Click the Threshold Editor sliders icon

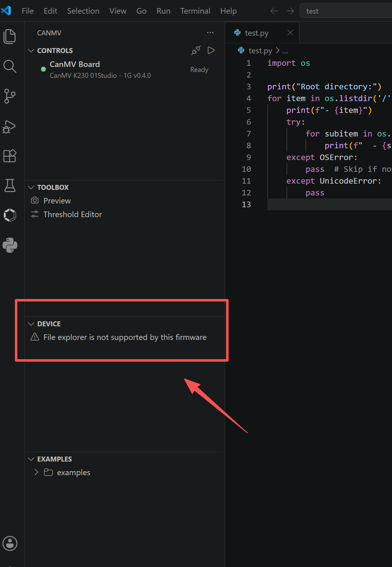[35, 214]
